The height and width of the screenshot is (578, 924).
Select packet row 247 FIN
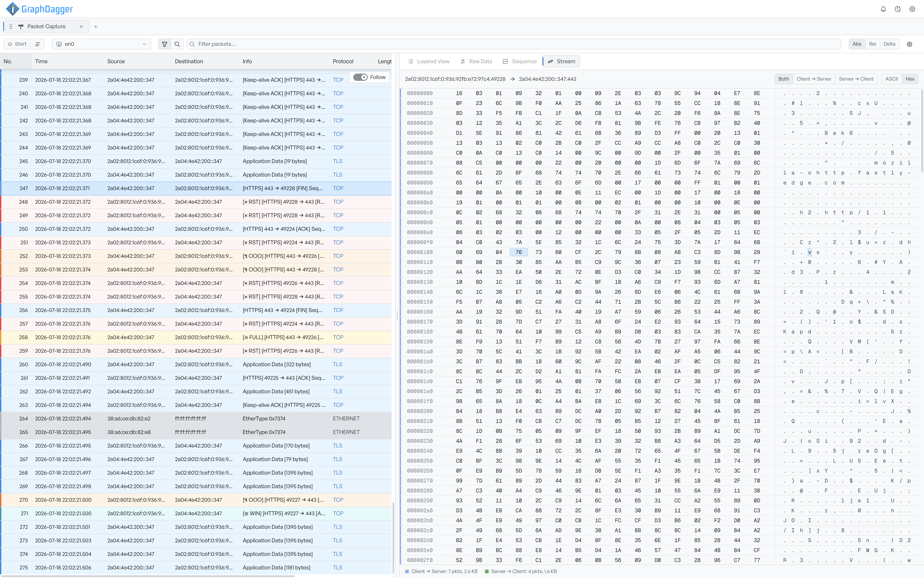(x=196, y=188)
